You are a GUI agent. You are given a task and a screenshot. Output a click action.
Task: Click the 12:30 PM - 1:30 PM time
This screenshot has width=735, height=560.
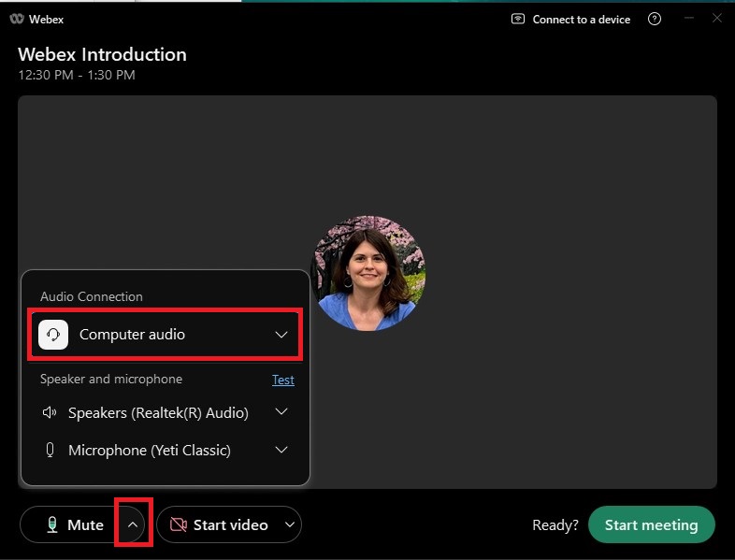click(x=77, y=75)
